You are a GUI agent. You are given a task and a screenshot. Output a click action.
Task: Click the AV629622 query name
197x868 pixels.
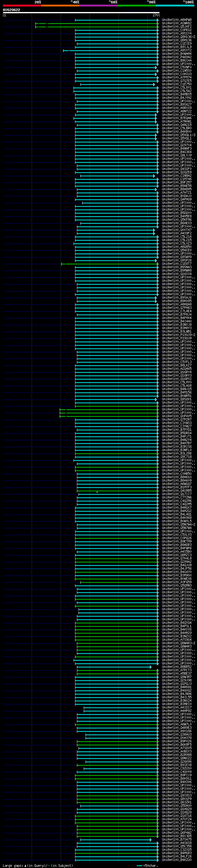pos(11,10)
